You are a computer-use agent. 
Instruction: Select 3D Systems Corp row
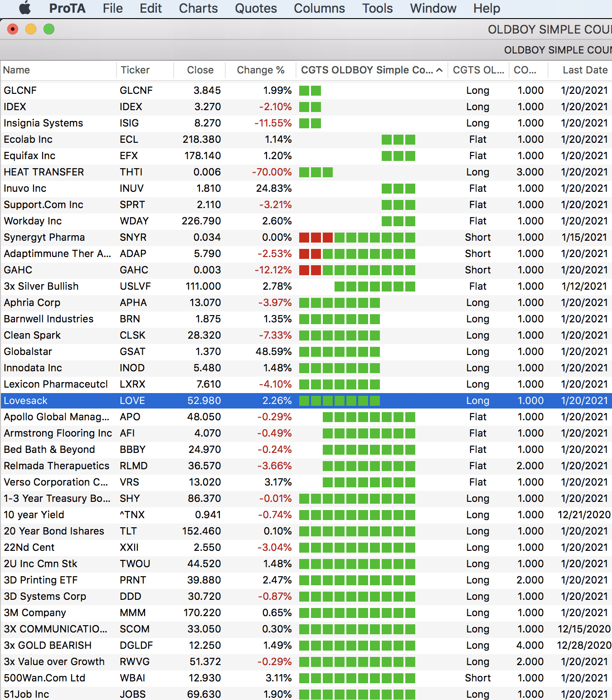[306, 596]
